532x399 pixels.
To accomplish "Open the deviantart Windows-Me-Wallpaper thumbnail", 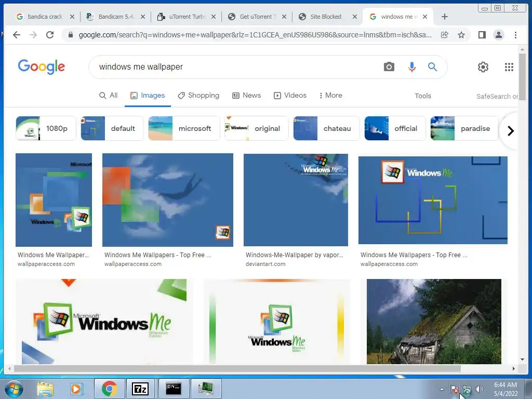I will (296, 200).
